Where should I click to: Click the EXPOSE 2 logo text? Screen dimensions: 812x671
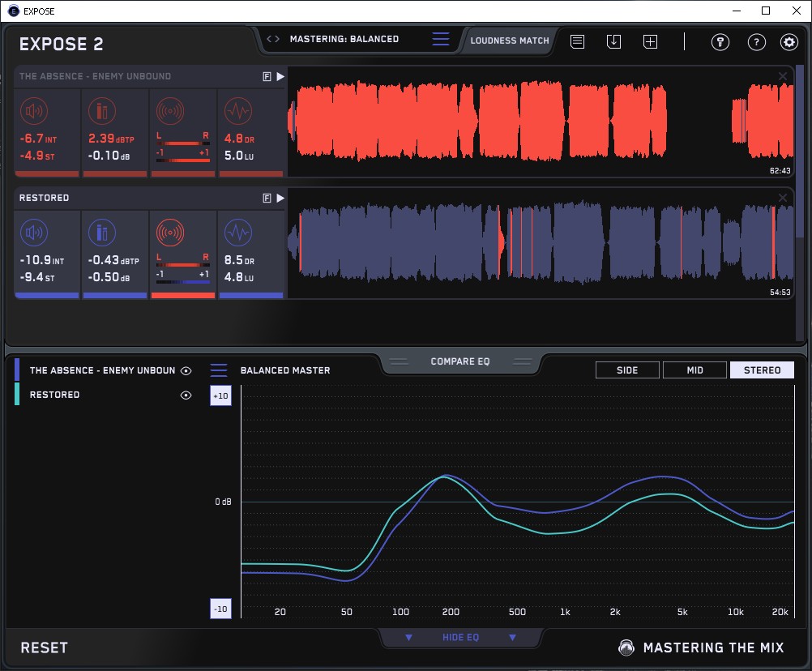coord(61,44)
